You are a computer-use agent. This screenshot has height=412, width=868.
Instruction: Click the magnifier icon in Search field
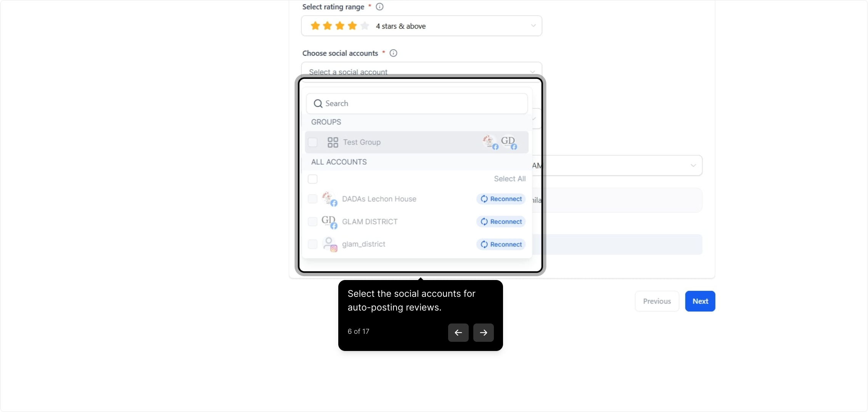(x=318, y=103)
